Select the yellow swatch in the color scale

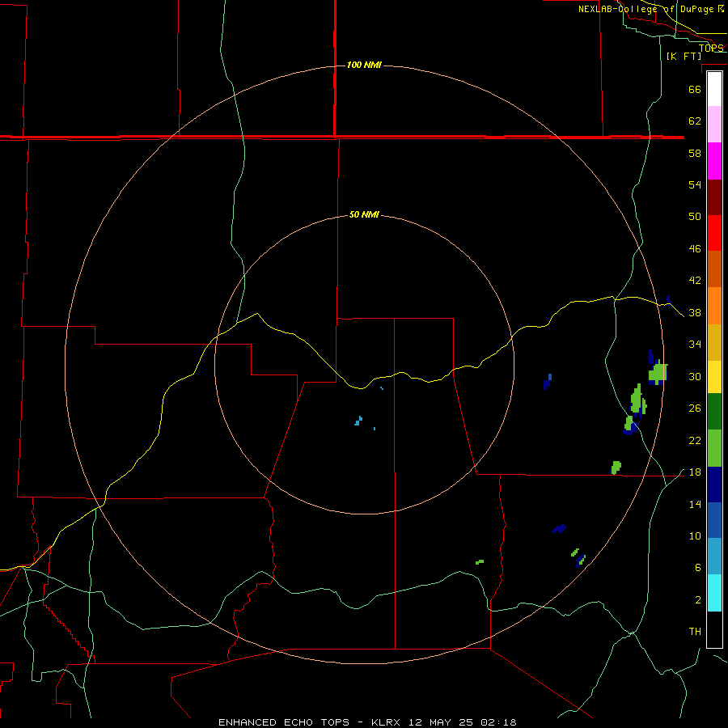tap(714, 376)
